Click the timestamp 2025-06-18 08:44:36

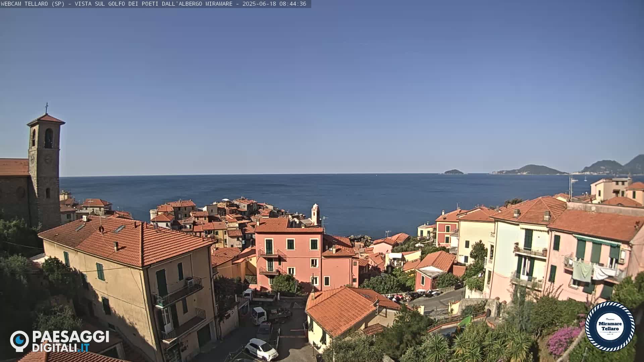[x=274, y=4]
